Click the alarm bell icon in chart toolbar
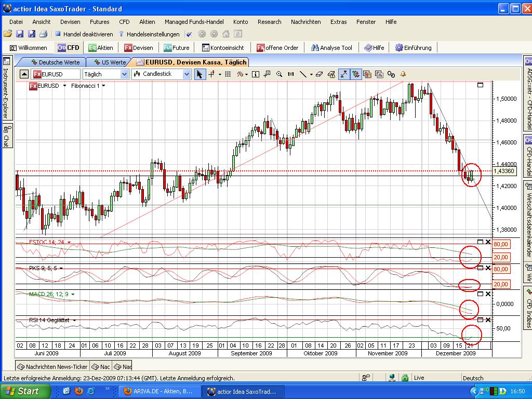This screenshot has width=532, height=399. coord(403,74)
